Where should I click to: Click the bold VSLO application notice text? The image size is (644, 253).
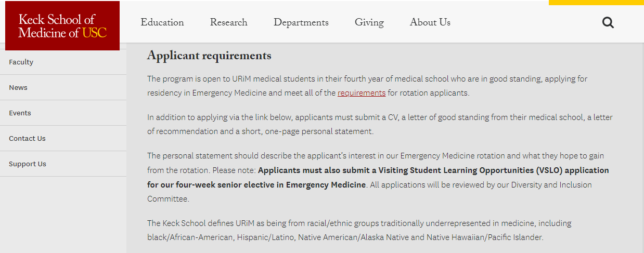click(433, 170)
